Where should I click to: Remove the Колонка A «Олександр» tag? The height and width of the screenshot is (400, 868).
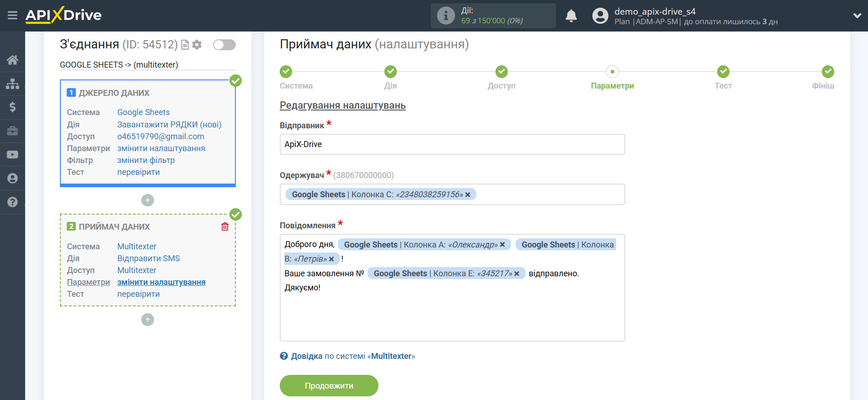pos(502,245)
